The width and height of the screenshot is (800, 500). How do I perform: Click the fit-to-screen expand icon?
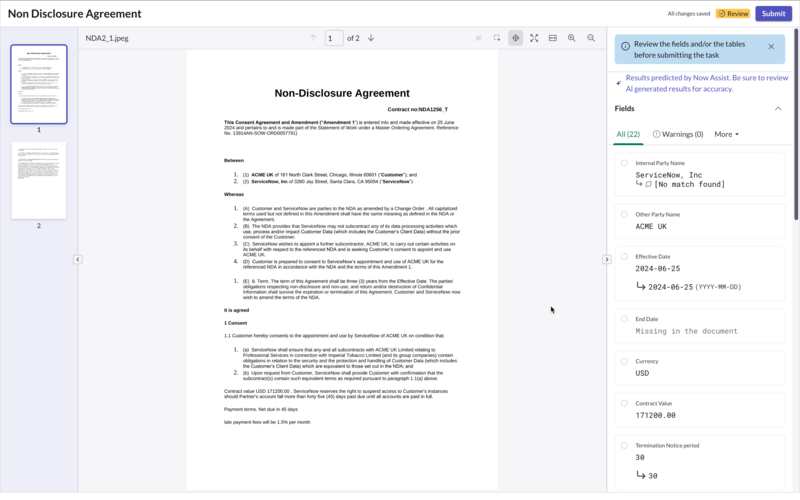(x=534, y=38)
